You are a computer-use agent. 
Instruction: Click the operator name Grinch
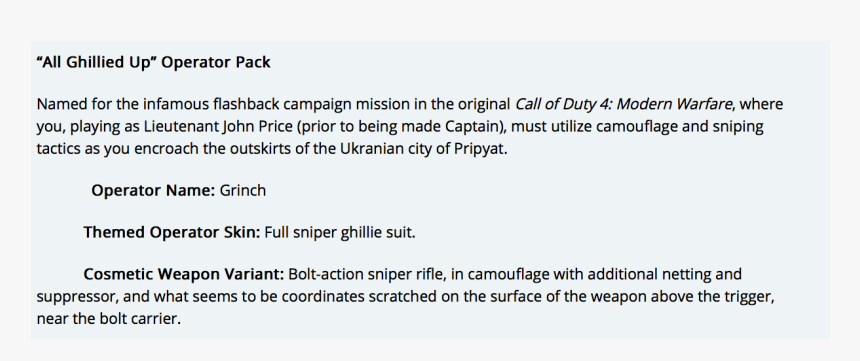coord(243,190)
